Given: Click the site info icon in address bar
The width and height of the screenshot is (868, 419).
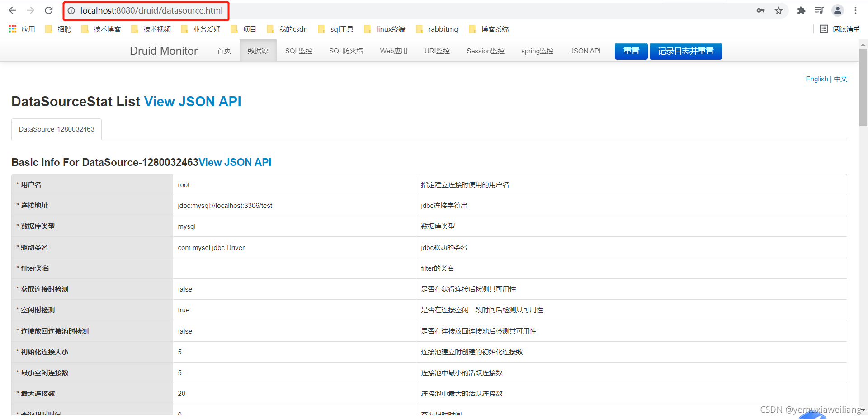Looking at the screenshot, I should [x=71, y=10].
